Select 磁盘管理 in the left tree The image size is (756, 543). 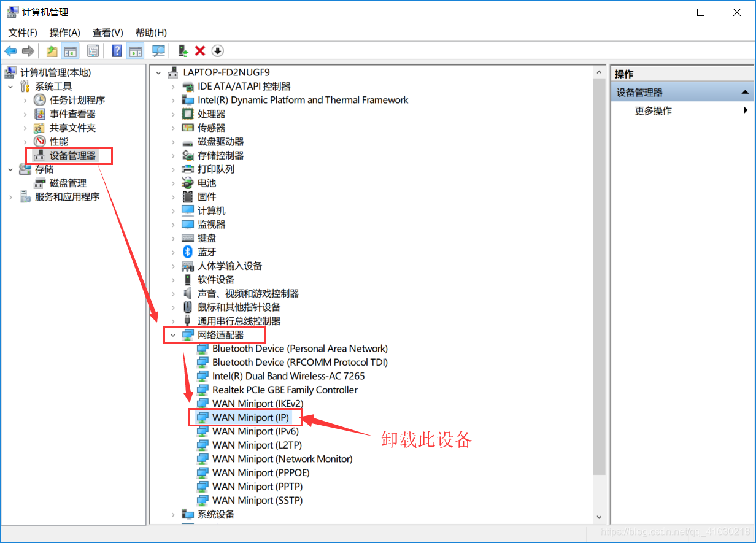pos(68,183)
